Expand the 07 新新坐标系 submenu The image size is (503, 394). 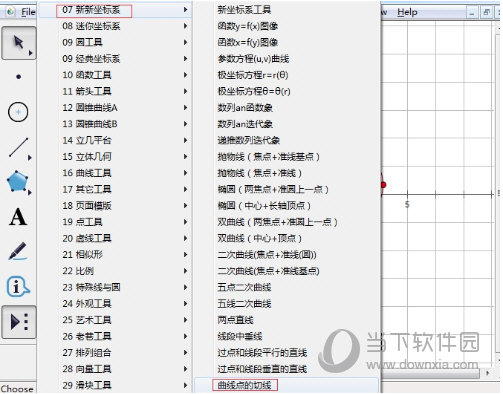(x=115, y=10)
